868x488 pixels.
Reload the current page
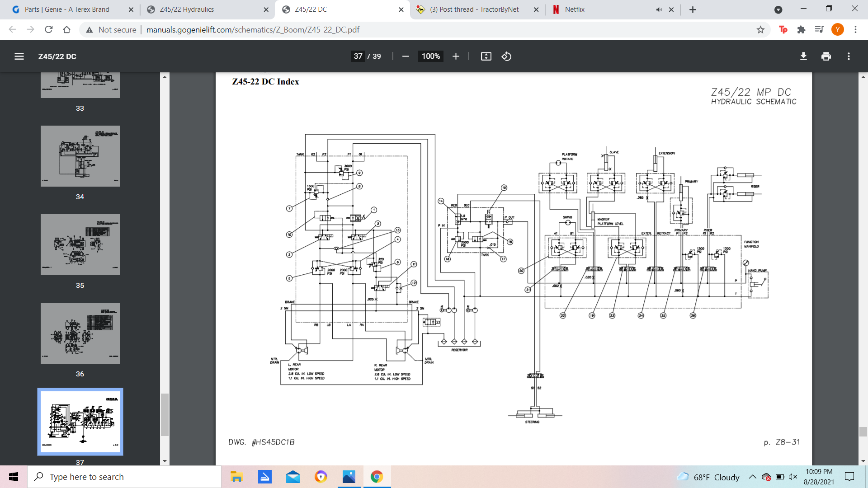49,29
